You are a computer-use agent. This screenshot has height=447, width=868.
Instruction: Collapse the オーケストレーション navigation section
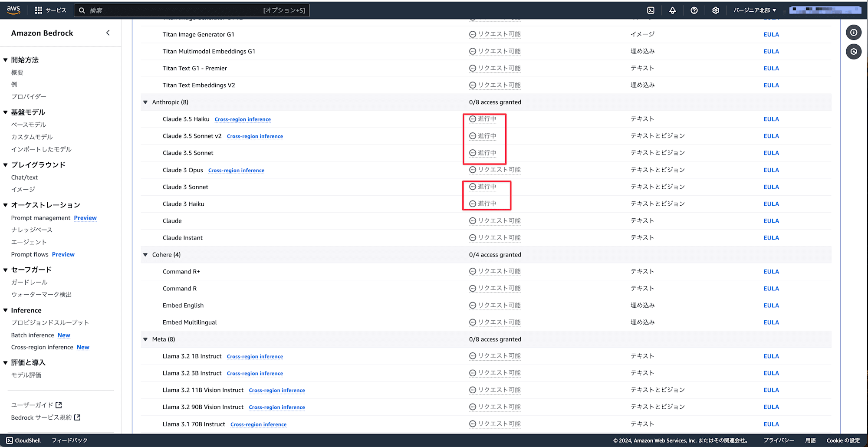(6, 205)
